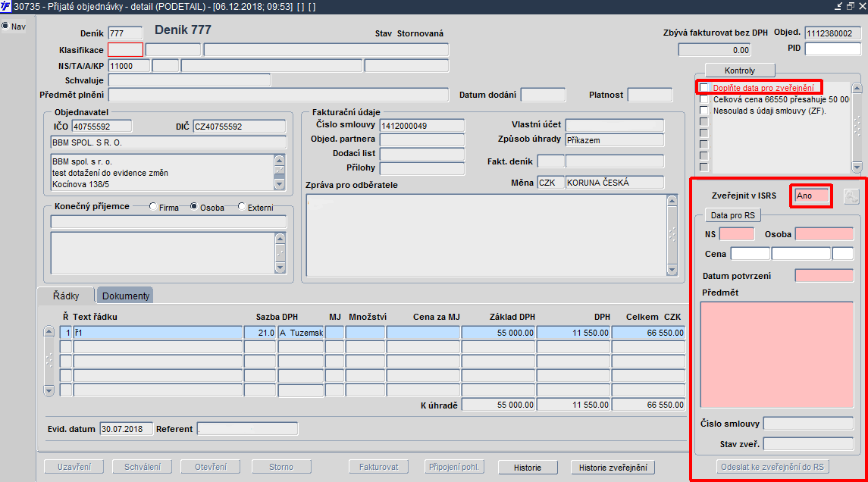This screenshot has width=868, height=482.
Task: Click the Schvaluje input field
Action: [190, 80]
